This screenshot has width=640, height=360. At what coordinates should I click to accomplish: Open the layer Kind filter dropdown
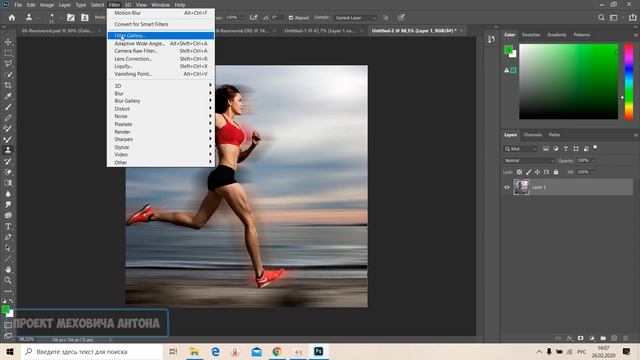pos(521,149)
